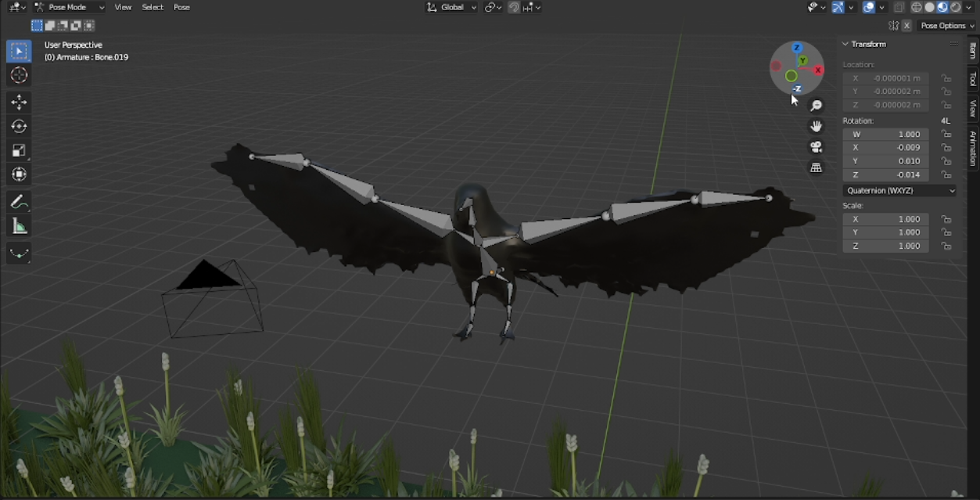Open the View menu
980x500 pixels.
point(123,7)
